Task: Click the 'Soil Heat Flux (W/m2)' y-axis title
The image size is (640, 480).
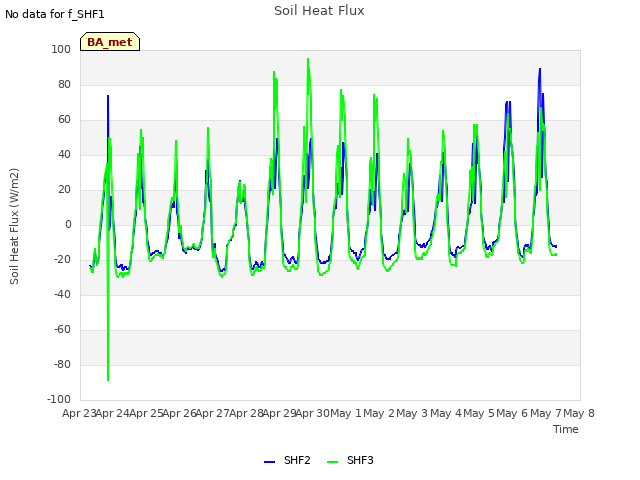Action: [x=14, y=226]
